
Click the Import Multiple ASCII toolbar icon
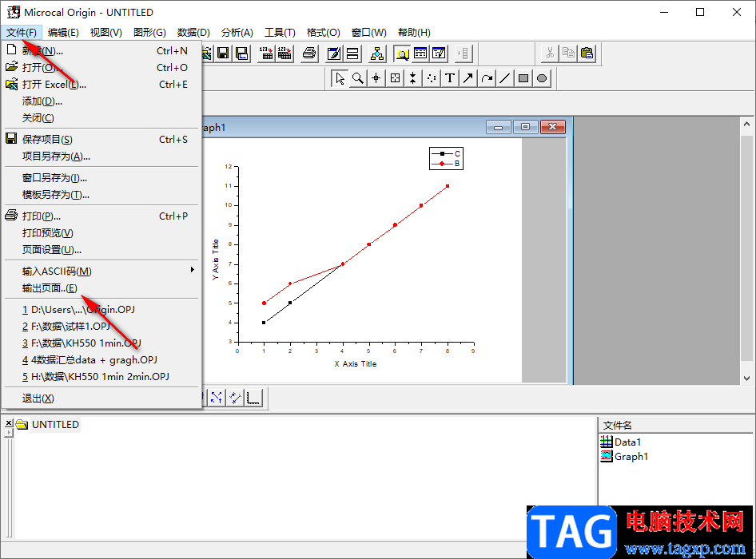(284, 53)
